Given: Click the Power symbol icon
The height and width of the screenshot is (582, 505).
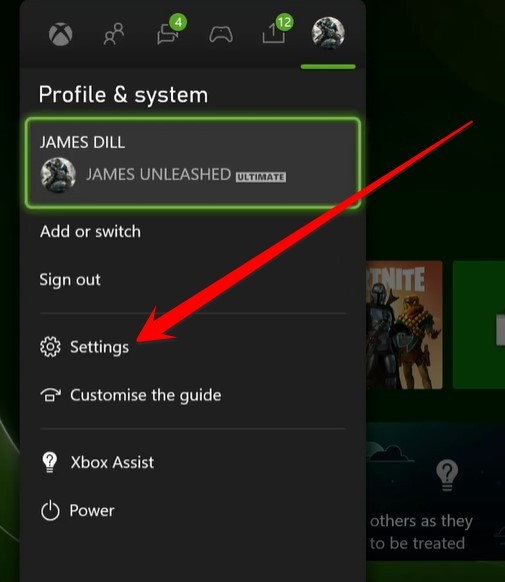Looking at the screenshot, I should pyautogui.click(x=50, y=511).
